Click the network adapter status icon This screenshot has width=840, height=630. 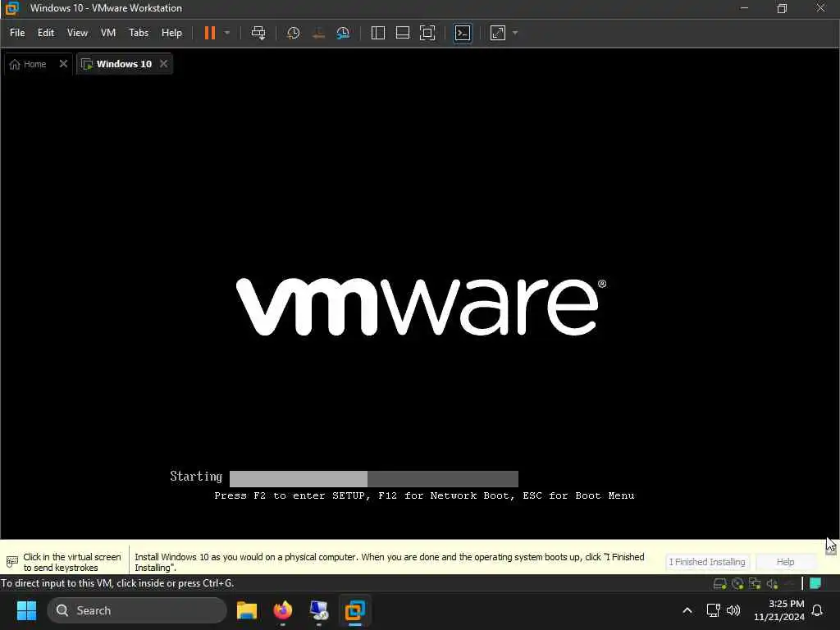pos(755,584)
